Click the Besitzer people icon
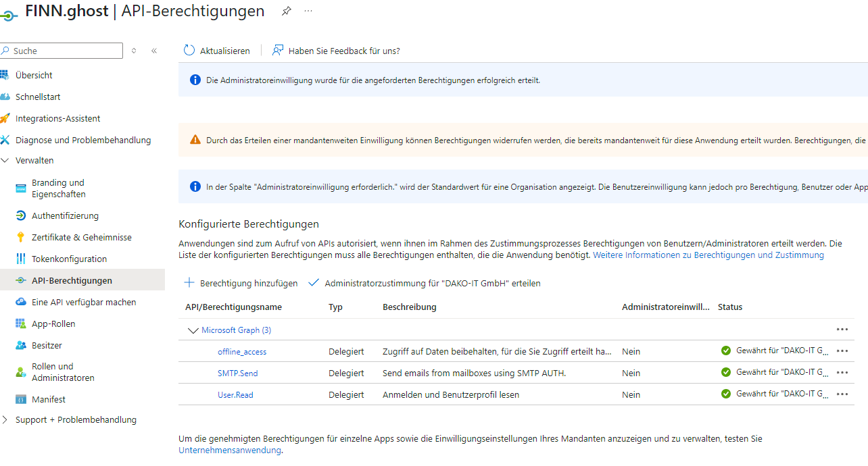The image size is (868, 466). point(20,345)
